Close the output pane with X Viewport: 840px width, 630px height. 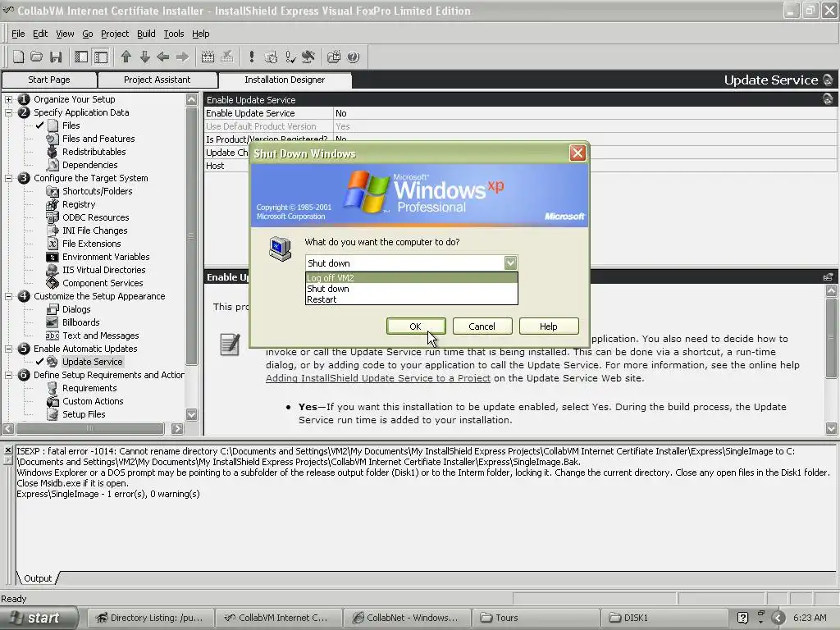click(x=8, y=450)
